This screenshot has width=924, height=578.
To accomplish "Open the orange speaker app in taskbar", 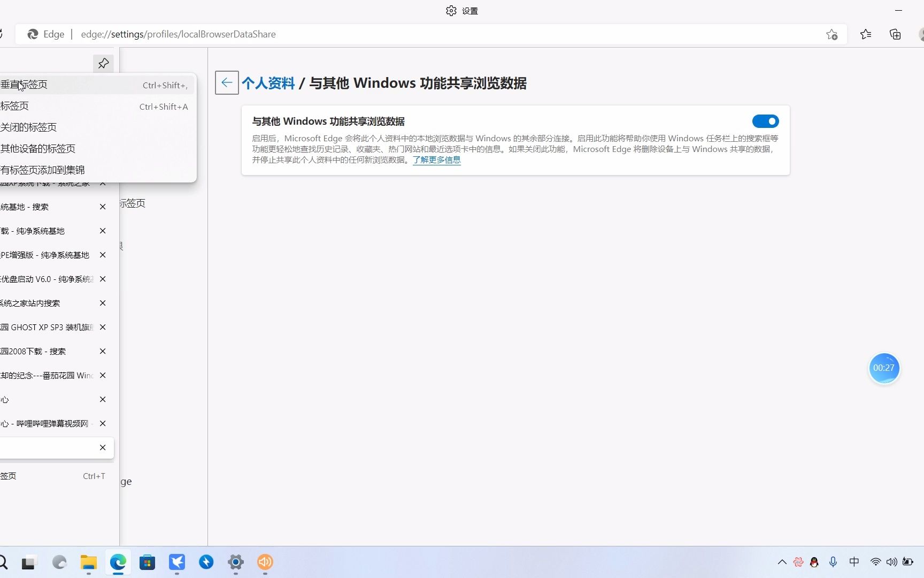I will [265, 562].
